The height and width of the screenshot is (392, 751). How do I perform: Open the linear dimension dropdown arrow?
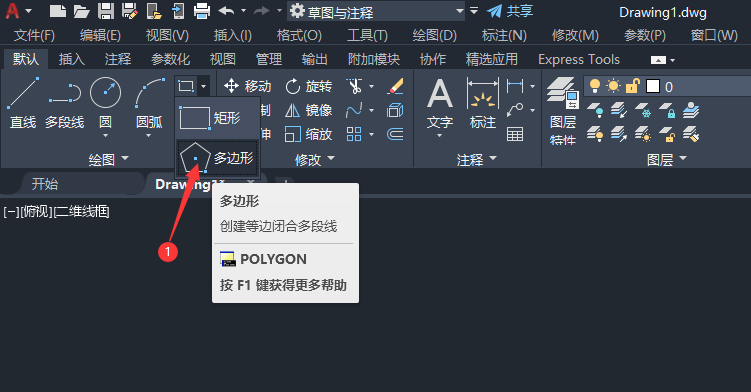coord(533,87)
